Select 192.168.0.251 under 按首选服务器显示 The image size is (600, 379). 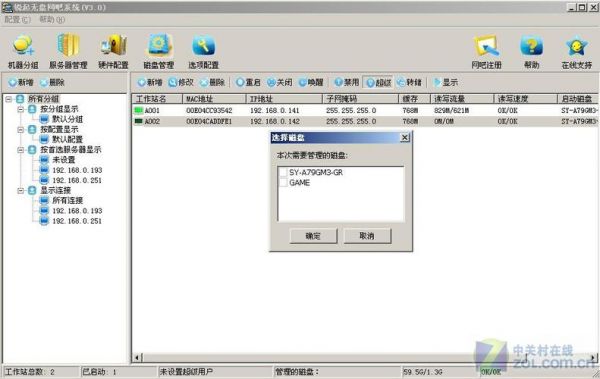(x=77, y=180)
